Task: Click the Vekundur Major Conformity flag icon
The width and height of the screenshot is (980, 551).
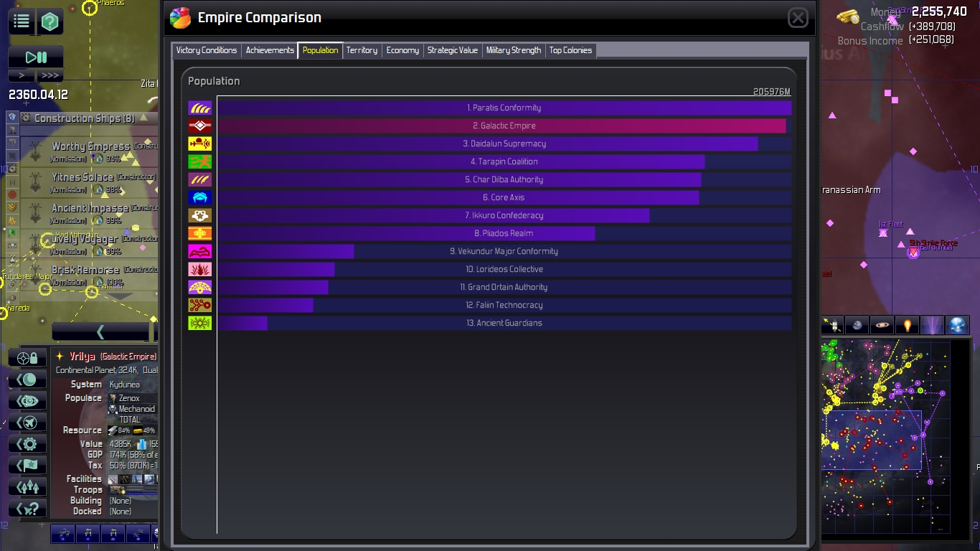Action: (200, 251)
